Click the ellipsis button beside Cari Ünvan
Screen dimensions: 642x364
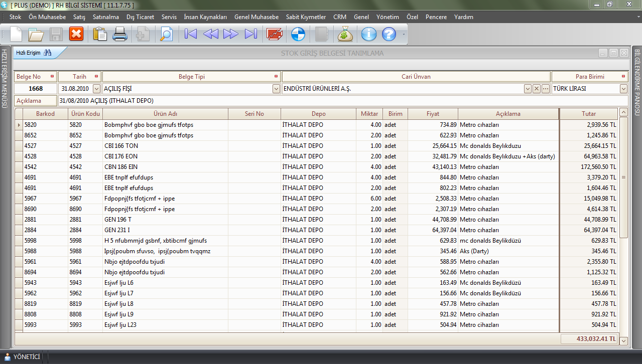point(545,89)
